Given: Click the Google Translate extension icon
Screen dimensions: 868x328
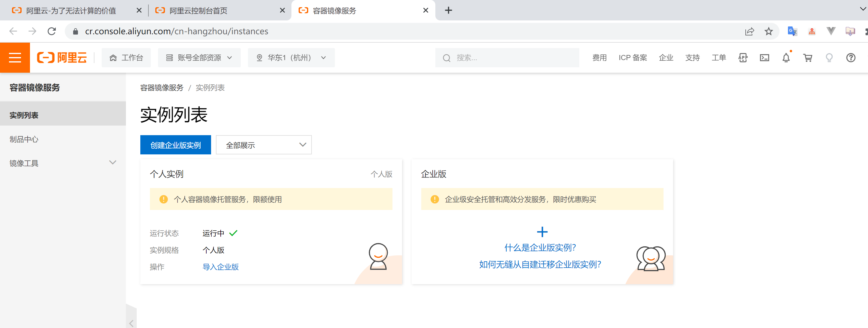Looking at the screenshot, I should point(792,31).
